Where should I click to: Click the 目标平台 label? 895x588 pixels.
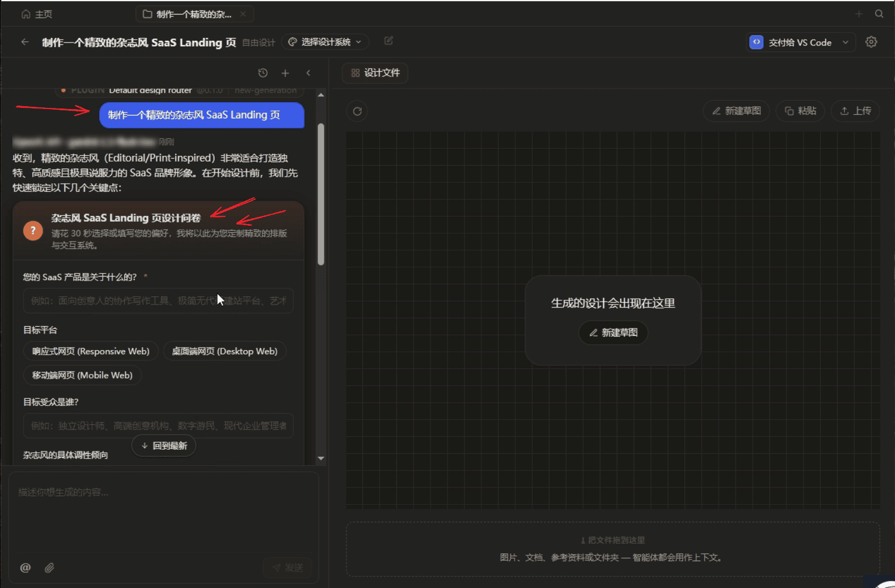40,330
